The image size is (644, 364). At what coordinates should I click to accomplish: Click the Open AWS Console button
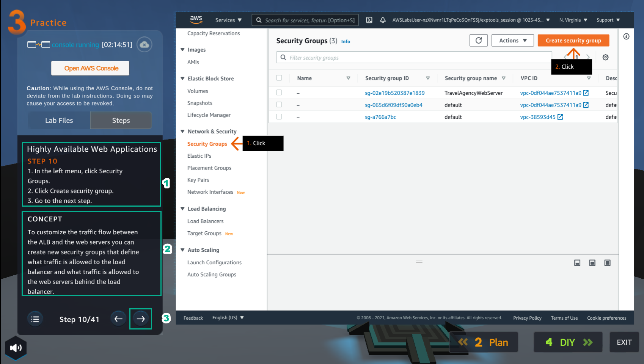point(90,68)
